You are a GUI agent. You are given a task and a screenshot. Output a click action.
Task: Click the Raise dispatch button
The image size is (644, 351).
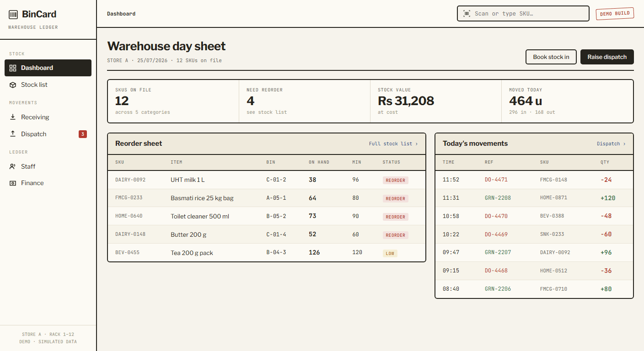607,57
